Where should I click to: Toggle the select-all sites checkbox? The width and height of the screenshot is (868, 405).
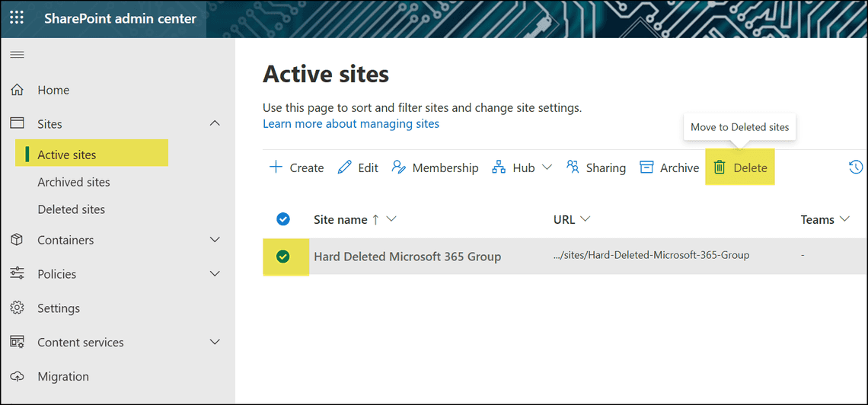(283, 220)
